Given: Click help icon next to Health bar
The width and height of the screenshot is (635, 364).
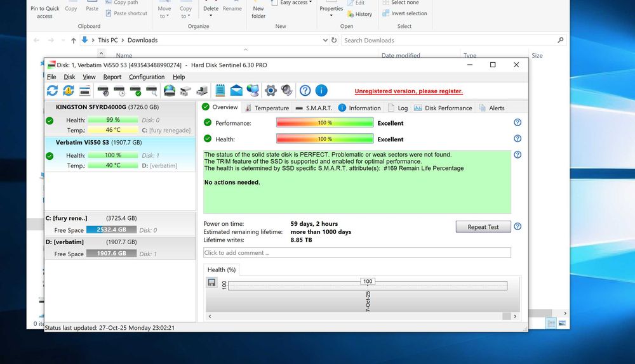Looking at the screenshot, I should [518, 139].
